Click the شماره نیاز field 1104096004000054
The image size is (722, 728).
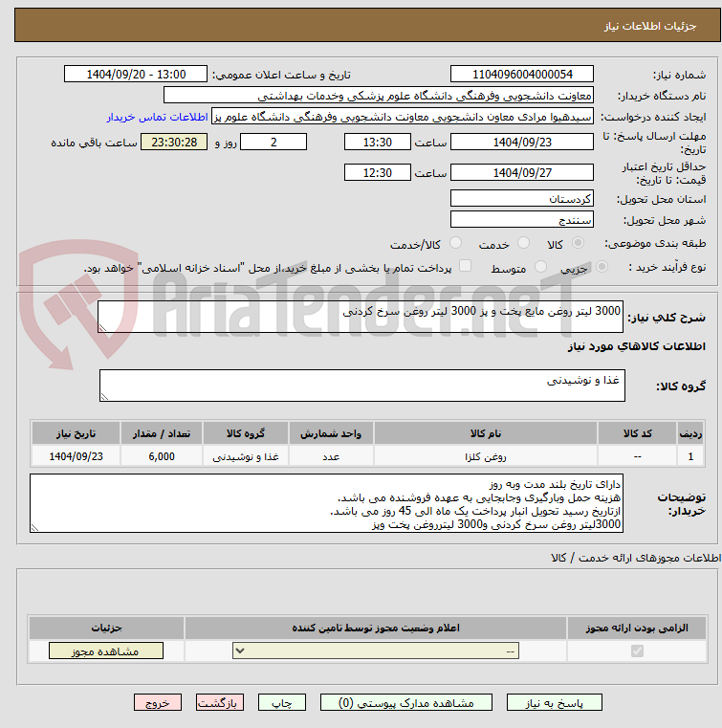point(522,75)
